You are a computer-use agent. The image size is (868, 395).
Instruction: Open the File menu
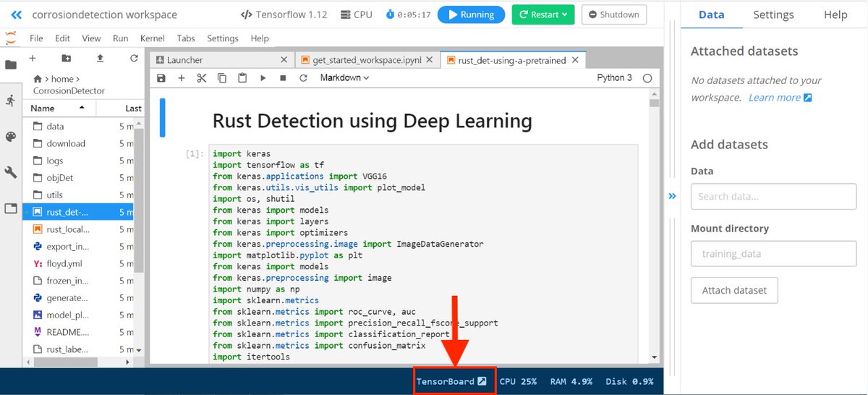(x=36, y=38)
